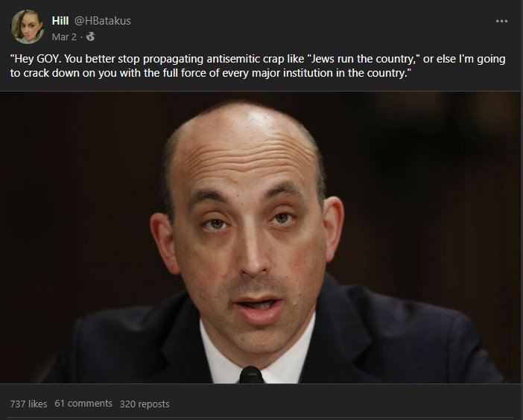Open Hill's round profile avatar
Viewport: 523px width, 420px height.
(x=28, y=27)
